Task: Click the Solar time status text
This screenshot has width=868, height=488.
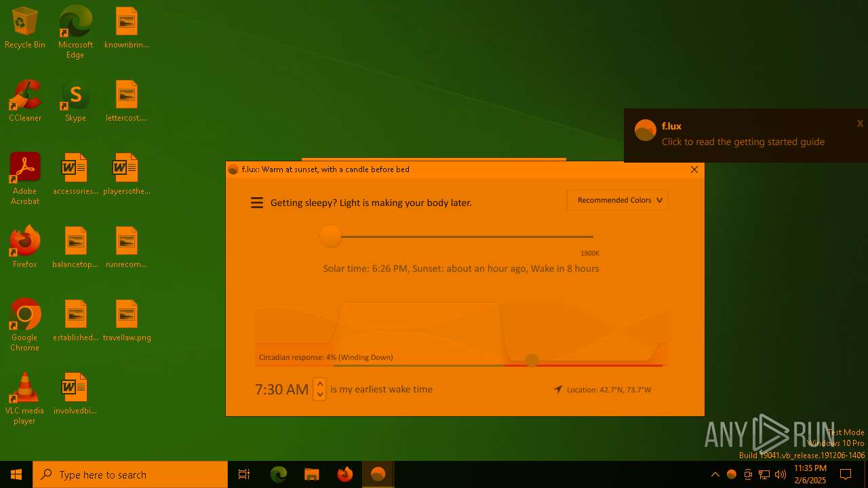Action: (460, 268)
